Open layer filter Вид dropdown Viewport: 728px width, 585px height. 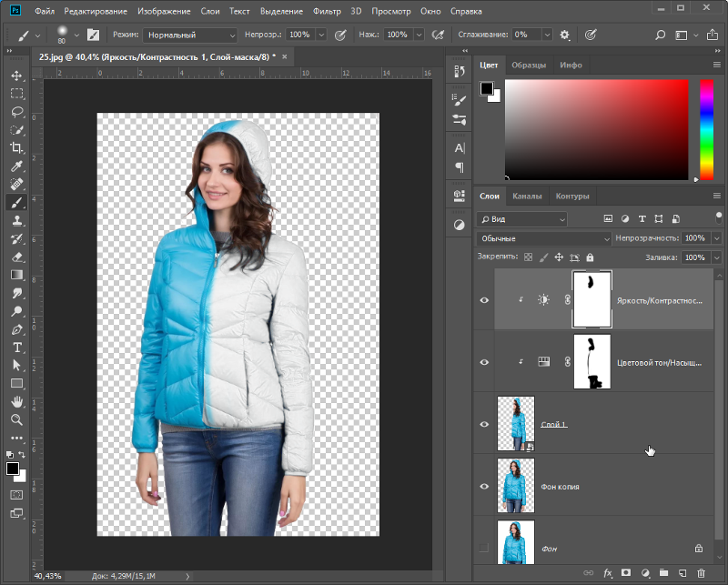521,219
